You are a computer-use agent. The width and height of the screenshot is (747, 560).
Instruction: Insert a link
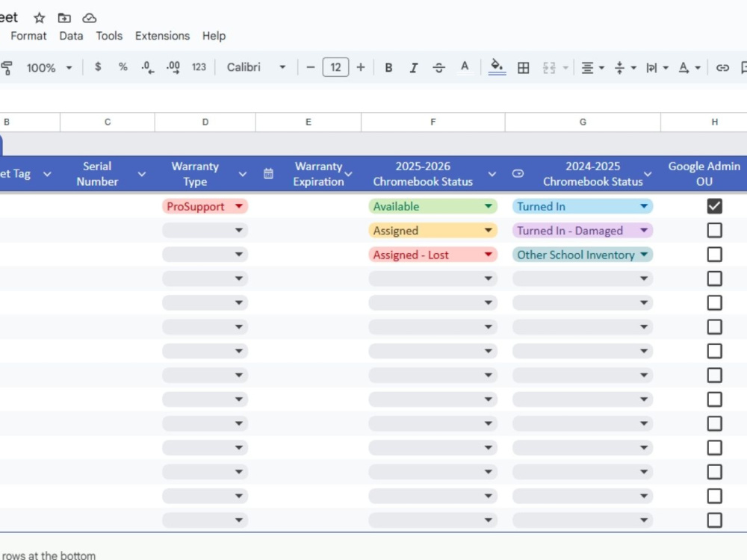pyautogui.click(x=722, y=68)
